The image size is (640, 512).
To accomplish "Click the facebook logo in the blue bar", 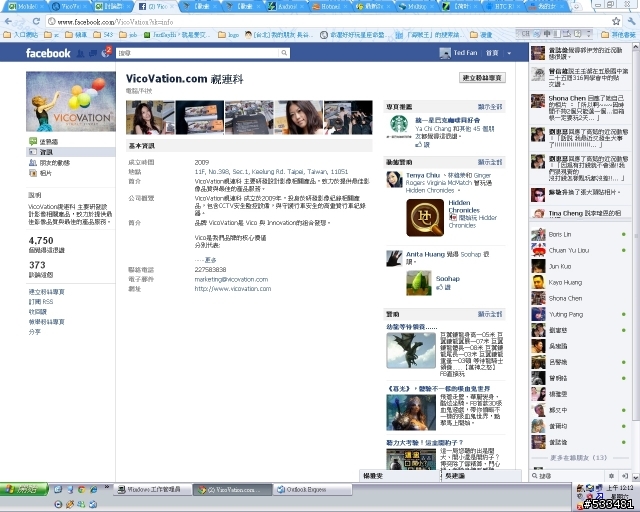I will 48,53.
